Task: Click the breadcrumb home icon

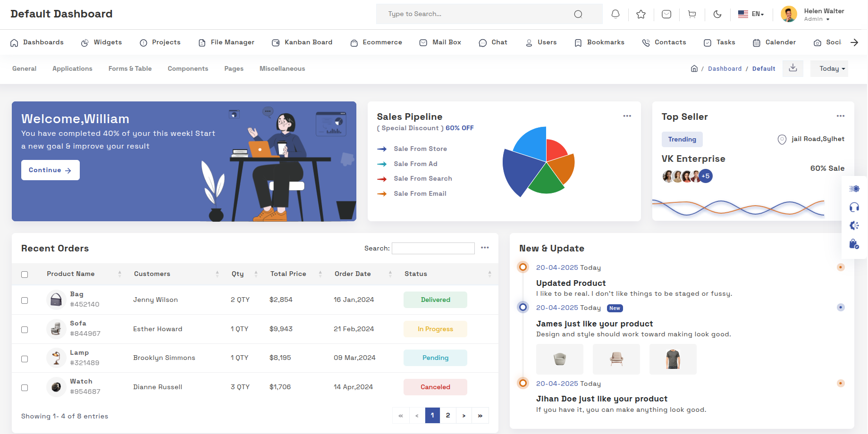Action: (x=694, y=69)
